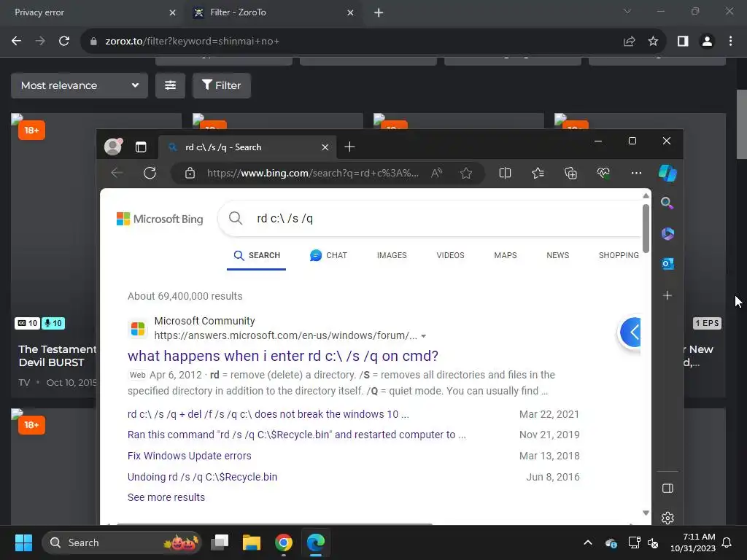Click Chrome reload button
747x560 pixels.
point(64,42)
